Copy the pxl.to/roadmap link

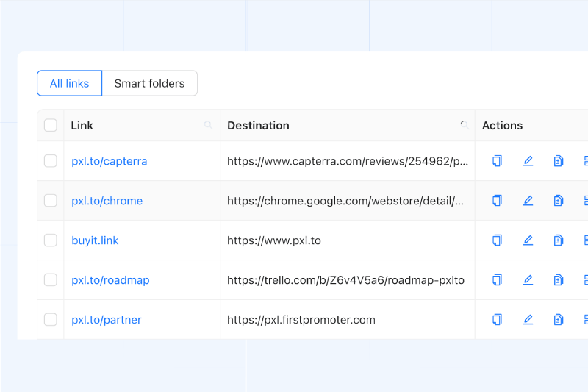pyautogui.click(x=497, y=279)
